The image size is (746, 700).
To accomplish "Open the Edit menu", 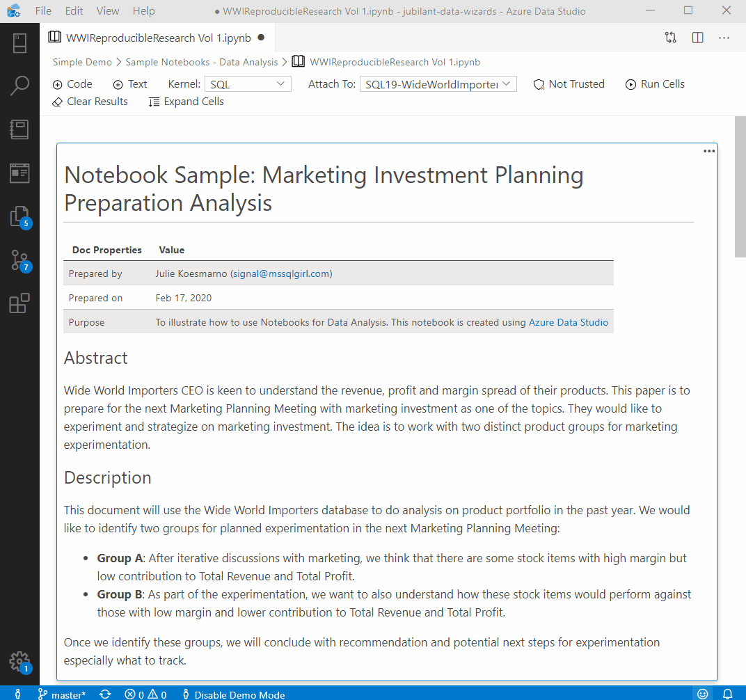I will [74, 11].
